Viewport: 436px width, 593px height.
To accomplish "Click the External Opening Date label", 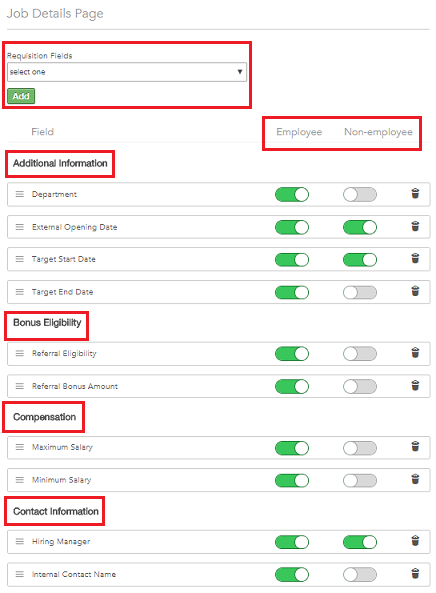I will 74,227.
